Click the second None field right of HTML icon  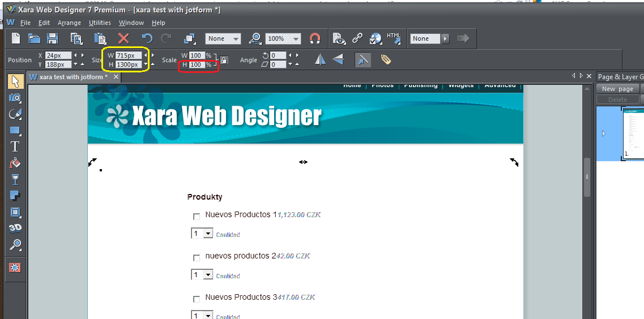[425, 38]
